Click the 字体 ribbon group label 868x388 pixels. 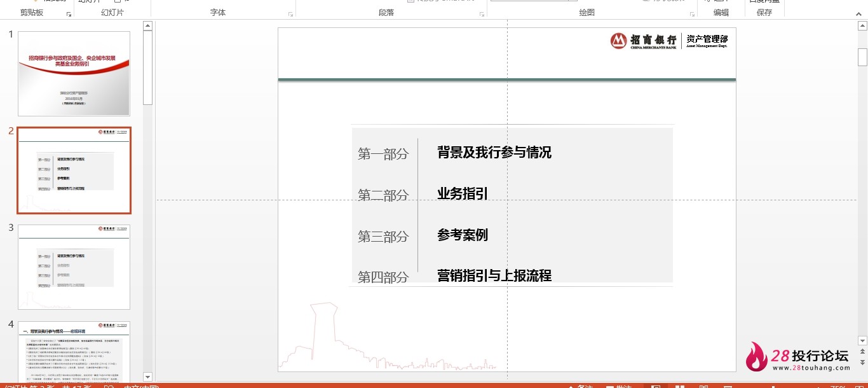point(218,13)
